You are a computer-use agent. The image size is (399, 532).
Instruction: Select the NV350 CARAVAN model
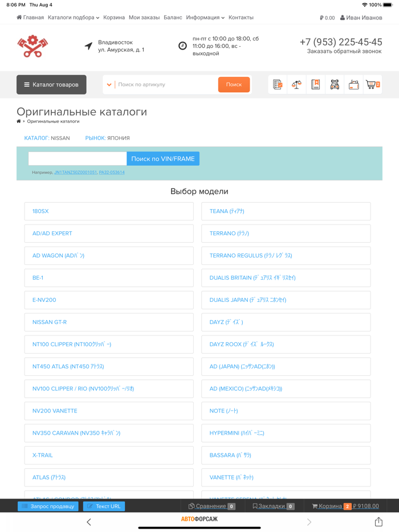109,433
